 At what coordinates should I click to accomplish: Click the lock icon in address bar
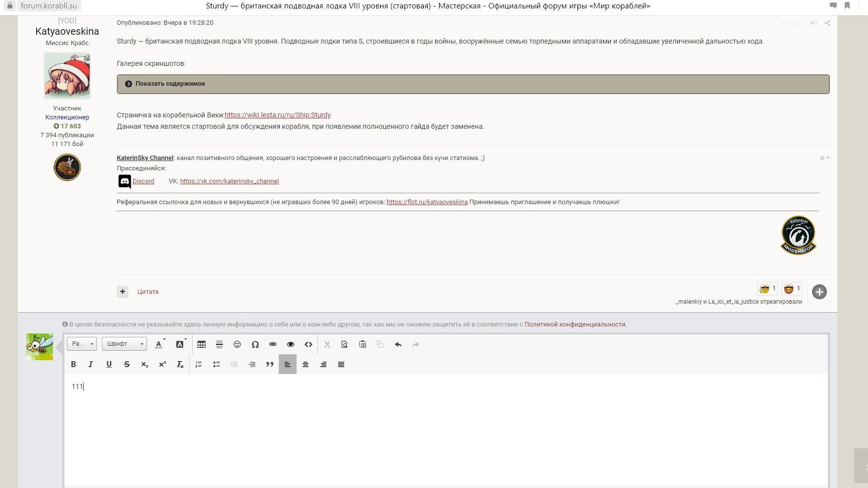click(x=9, y=6)
